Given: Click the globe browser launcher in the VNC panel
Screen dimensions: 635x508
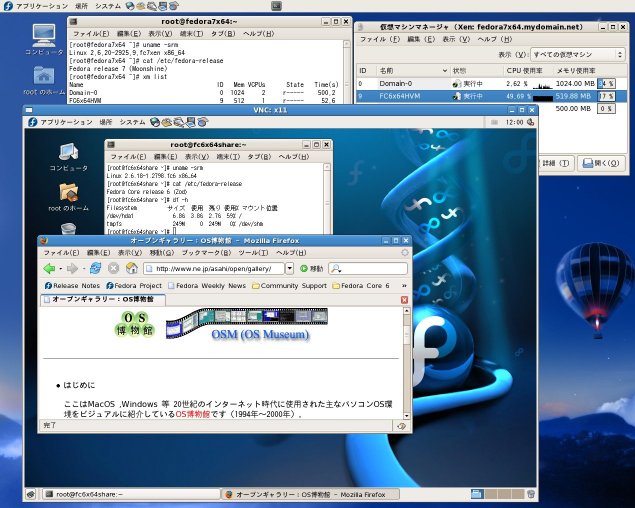Looking at the screenshot, I should pos(155,122).
